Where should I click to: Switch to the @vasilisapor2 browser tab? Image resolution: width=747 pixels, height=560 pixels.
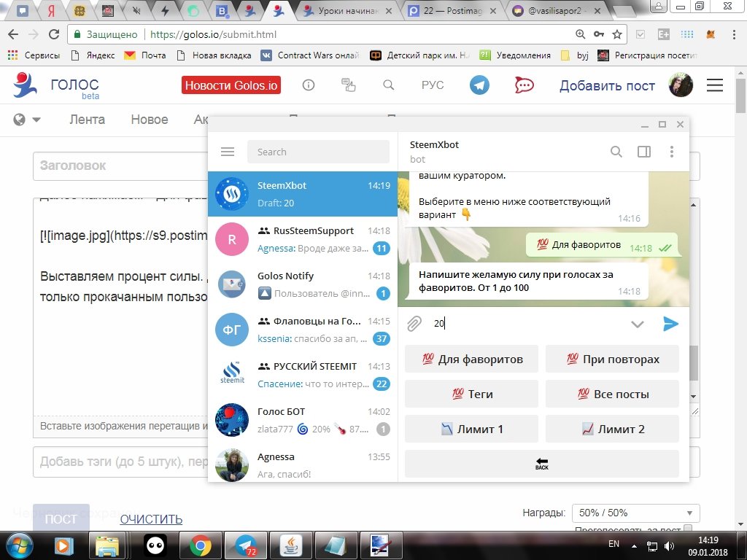click(x=557, y=10)
